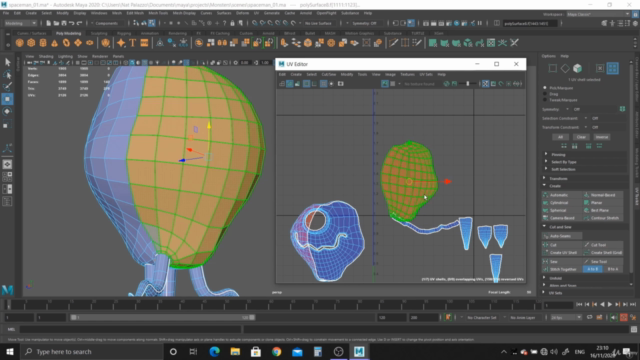The height and width of the screenshot is (360, 640).
Task: Open the Textures menu in UV Editor
Action: pyautogui.click(x=407, y=74)
